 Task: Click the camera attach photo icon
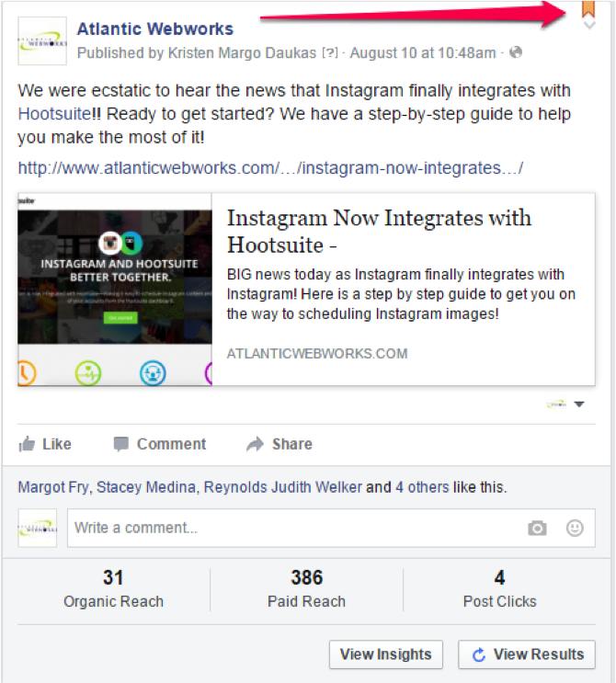tap(537, 528)
